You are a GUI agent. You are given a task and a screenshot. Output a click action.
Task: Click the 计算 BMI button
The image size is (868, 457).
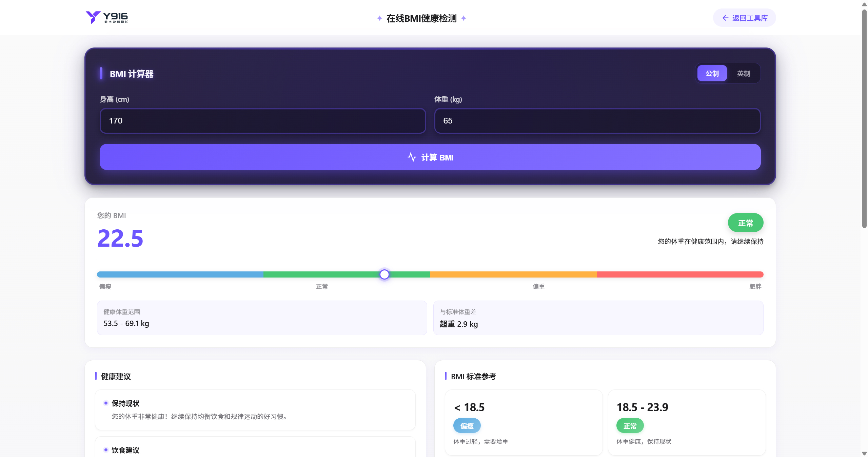pos(430,157)
